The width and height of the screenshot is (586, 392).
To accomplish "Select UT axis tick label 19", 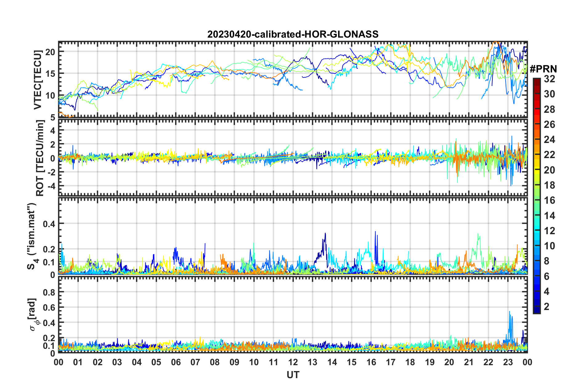I will point(430,362).
